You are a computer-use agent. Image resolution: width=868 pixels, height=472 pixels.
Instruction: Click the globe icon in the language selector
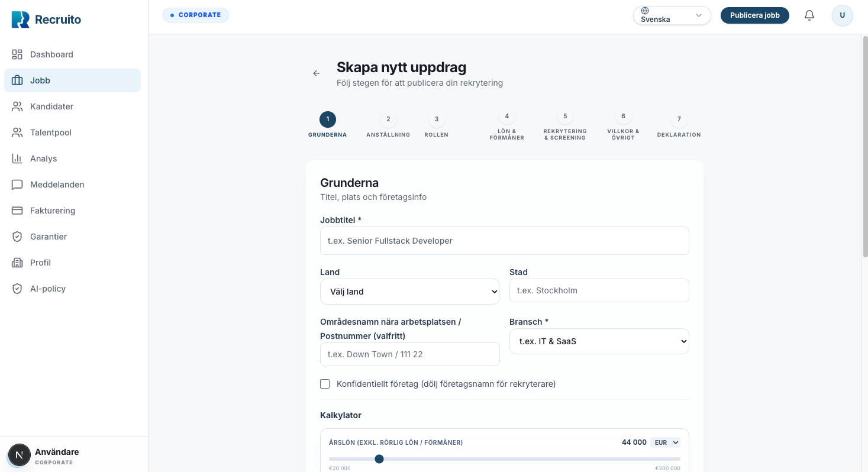point(645,11)
